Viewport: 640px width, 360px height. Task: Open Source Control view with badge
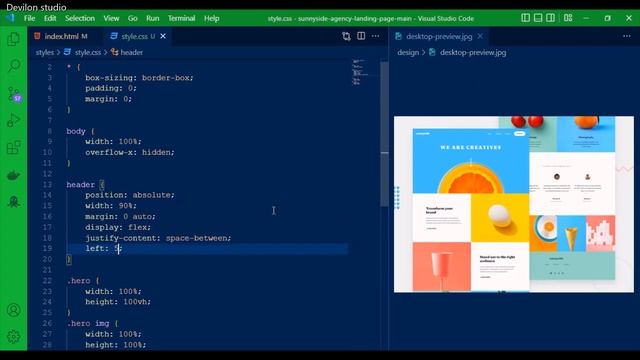[x=14, y=94]
